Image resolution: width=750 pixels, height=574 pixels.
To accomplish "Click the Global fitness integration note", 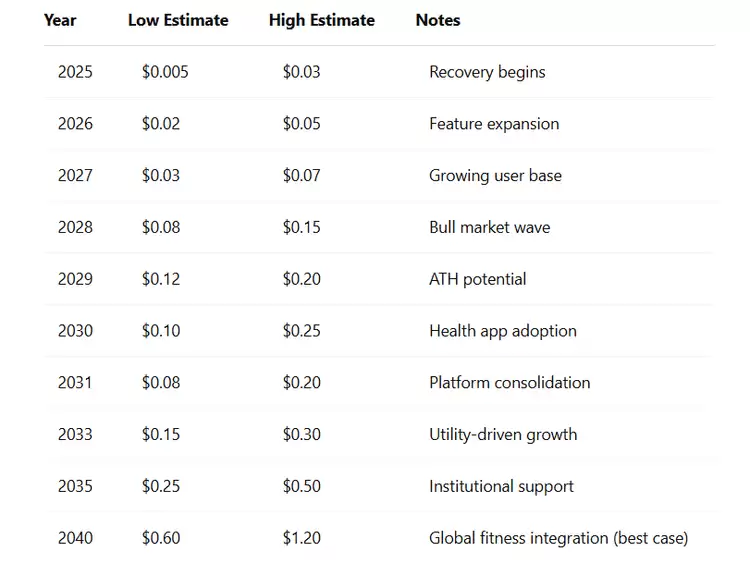I will [x=558, y=538].
